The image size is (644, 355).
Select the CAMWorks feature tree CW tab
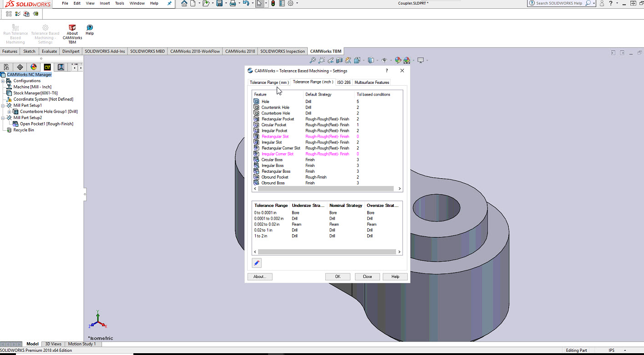pyautogui.click(x=47, y=67)
